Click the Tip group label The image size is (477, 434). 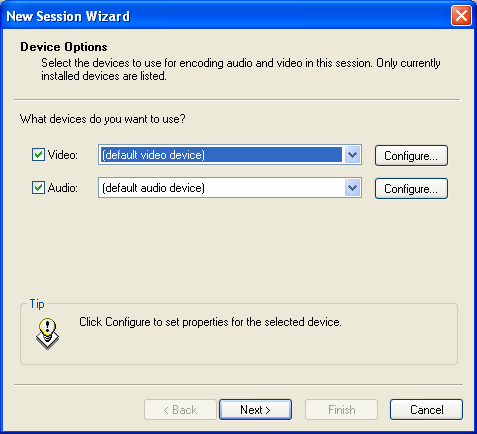(x=37, y=304)
